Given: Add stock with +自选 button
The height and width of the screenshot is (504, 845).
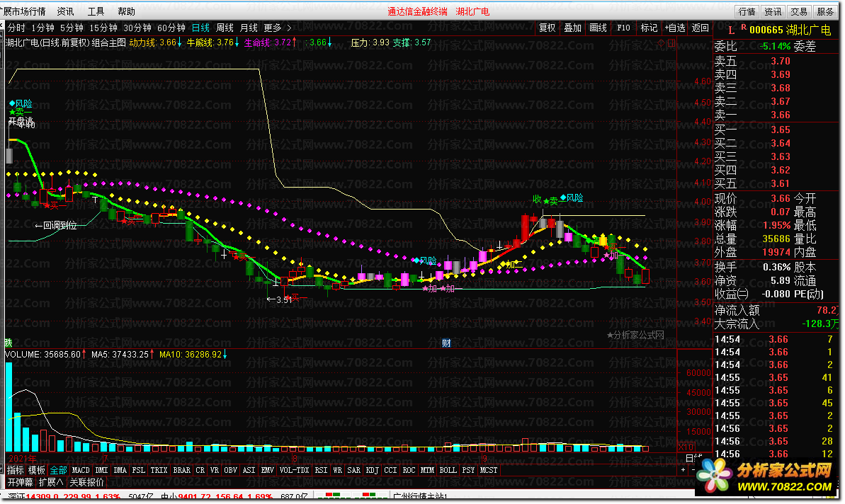Looking at the screenshot, I should coord(675,28).
